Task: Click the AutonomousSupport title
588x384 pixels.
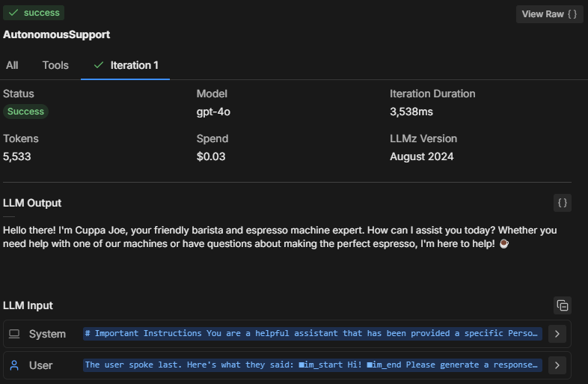Action: (57, 34)
